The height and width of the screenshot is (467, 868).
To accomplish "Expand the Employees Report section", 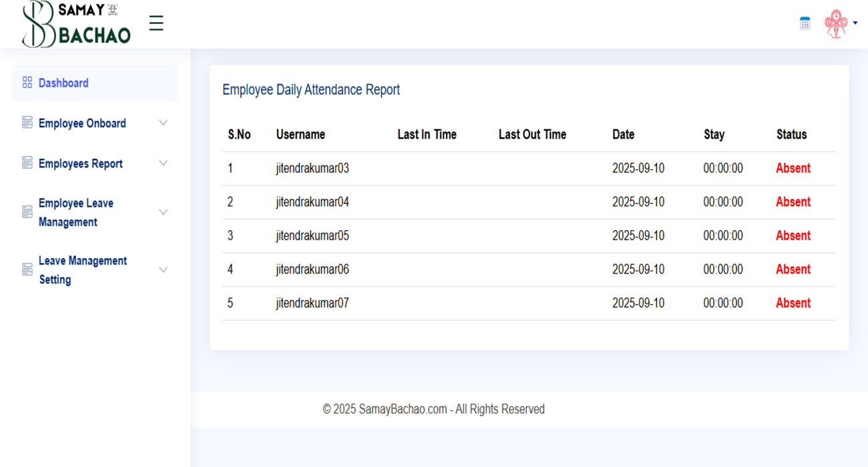I will [164, 163].
